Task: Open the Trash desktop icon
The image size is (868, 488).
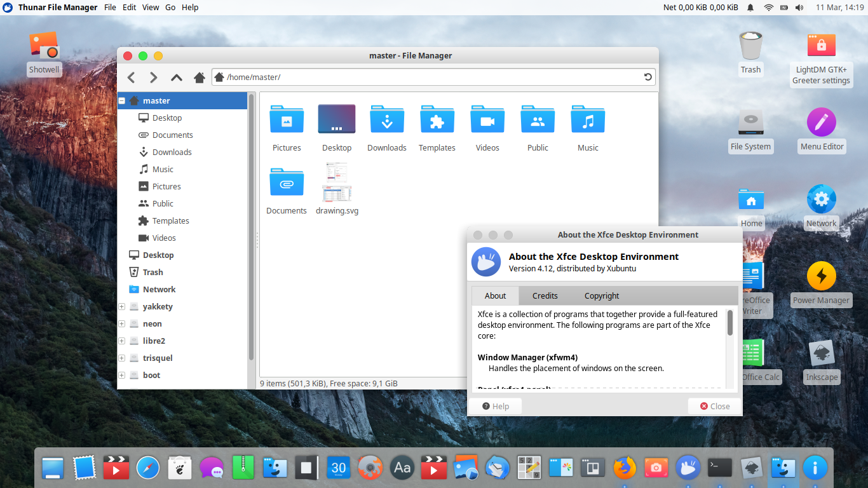Action: [x=750, y=46]
